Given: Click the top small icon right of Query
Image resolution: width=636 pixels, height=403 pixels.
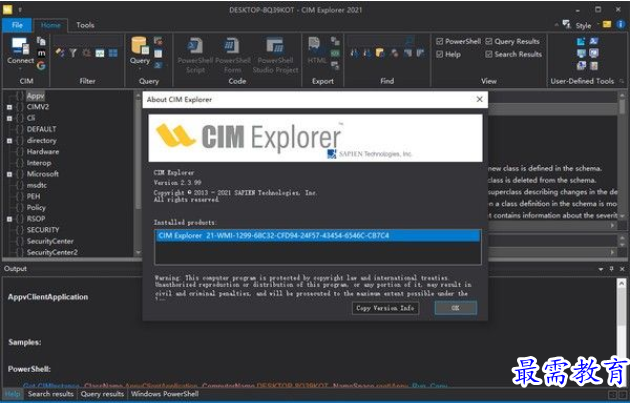Looking at the screenshot, I should click(x=158, y=41).
